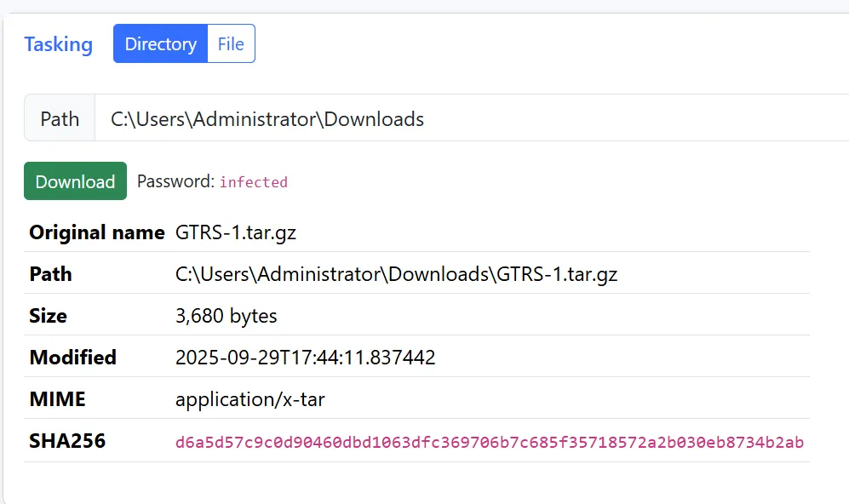Click the SHA256 row label
Viewport: 849px width, 504px height.
(67, 441)
